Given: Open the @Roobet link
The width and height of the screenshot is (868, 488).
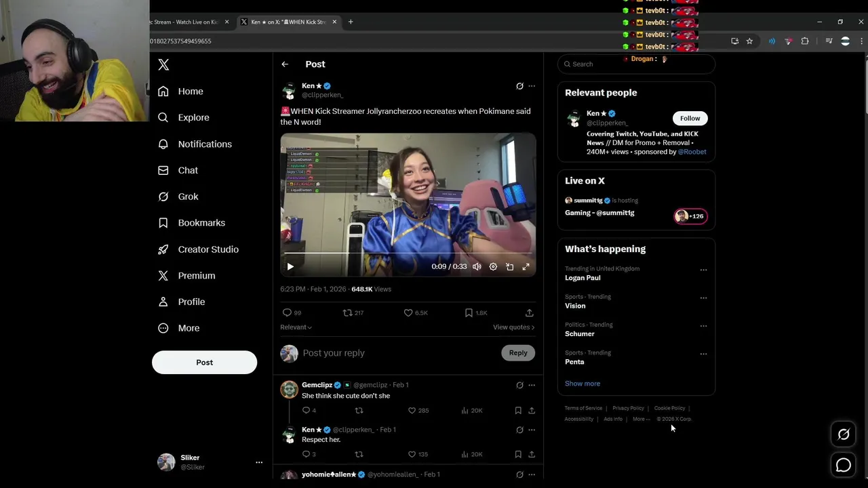Looking at the screenshot, I should (x=692, y=152).
